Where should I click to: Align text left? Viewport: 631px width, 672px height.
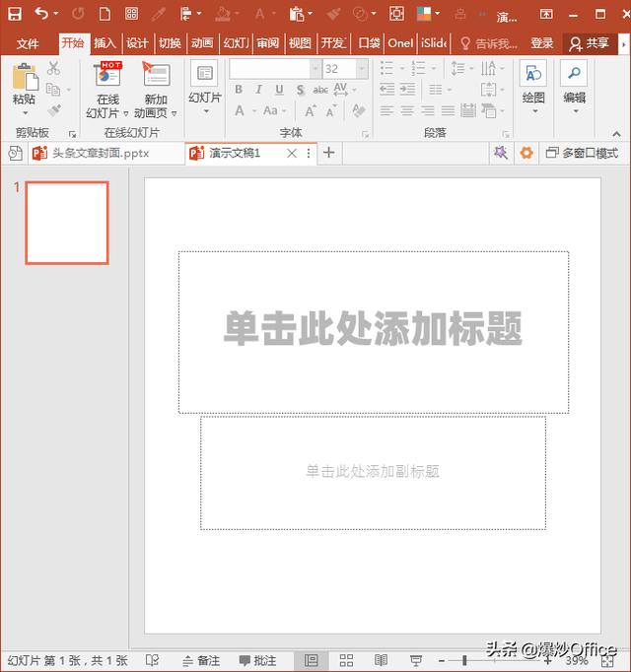pyautogui.click(x=386, y=111)
